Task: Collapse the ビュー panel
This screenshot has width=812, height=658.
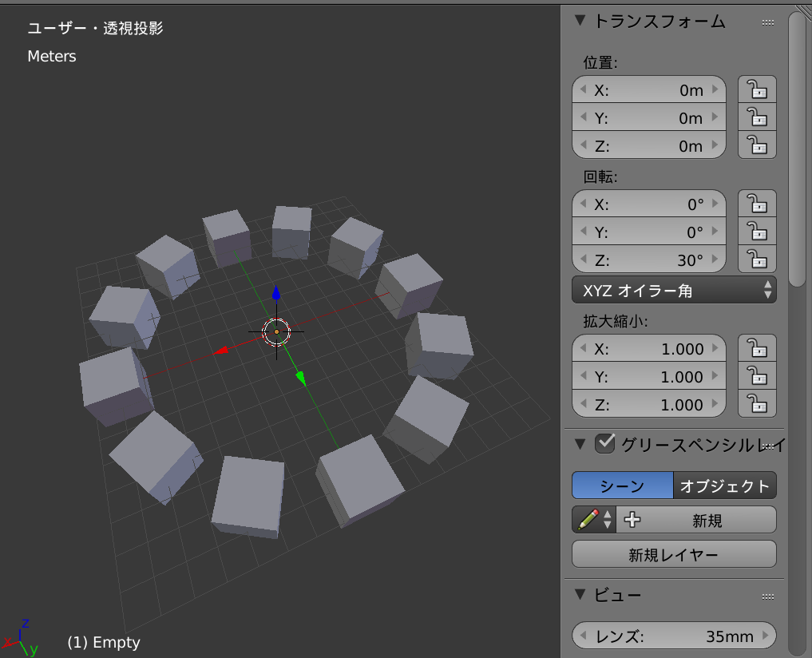Action: [580, 595]
